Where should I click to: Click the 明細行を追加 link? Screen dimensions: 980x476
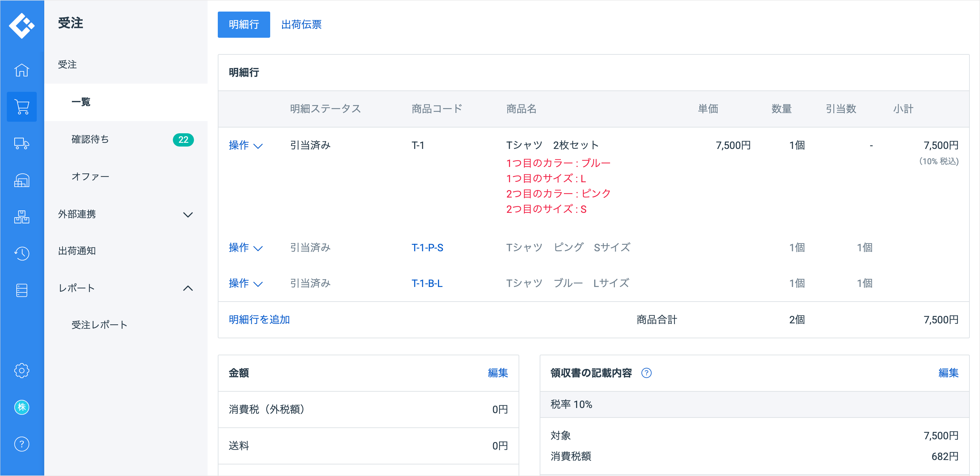259,320
